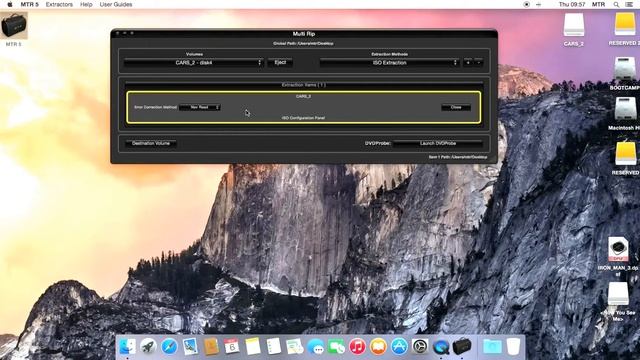Screen dimensions: 640x360
Task: Open Finder from the Dock
Action: tap(127, 347)
